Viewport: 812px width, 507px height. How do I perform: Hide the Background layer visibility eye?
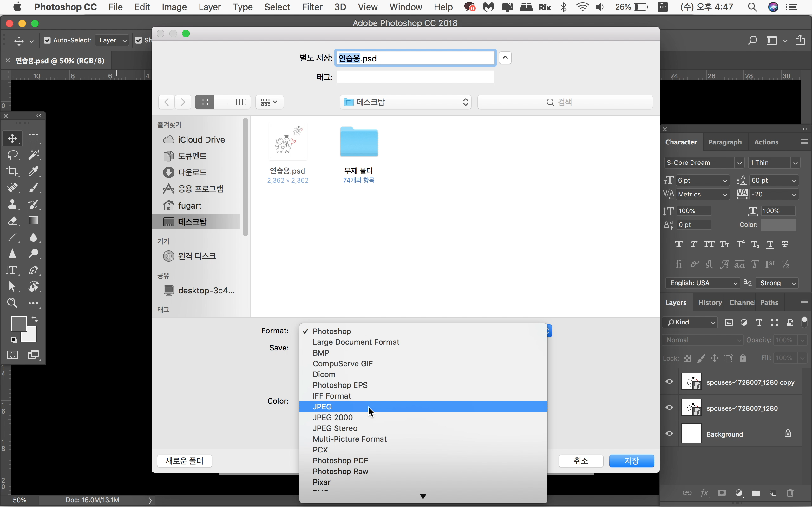point(669,433)
